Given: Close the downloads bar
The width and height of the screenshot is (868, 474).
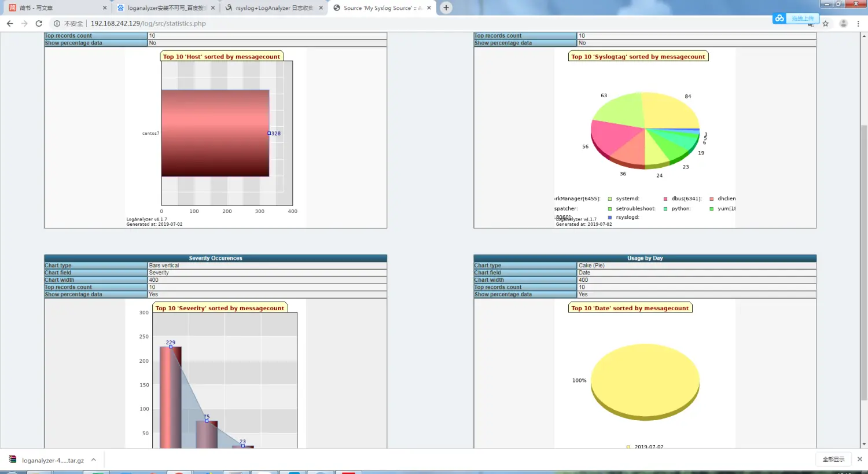Looking at the screenshot, I should pos(859,460).
